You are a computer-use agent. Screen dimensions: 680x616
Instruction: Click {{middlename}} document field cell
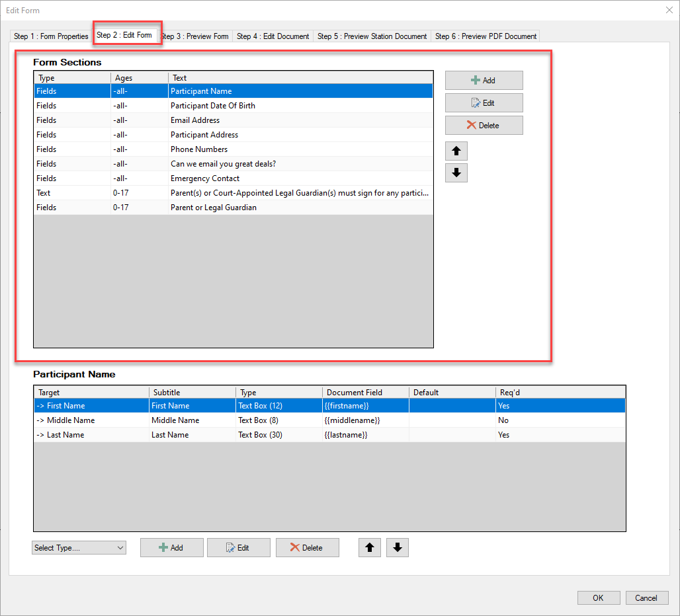(366, 420)
